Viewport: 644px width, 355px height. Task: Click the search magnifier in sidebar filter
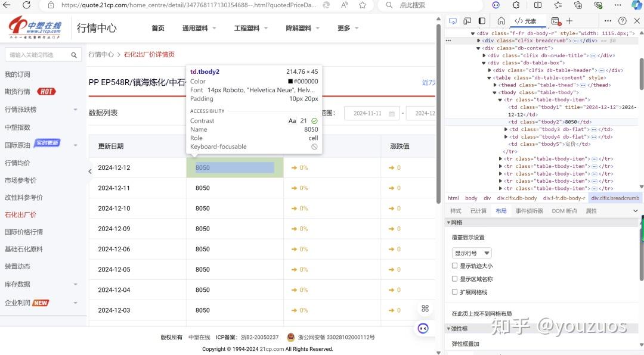click(74, 55)
